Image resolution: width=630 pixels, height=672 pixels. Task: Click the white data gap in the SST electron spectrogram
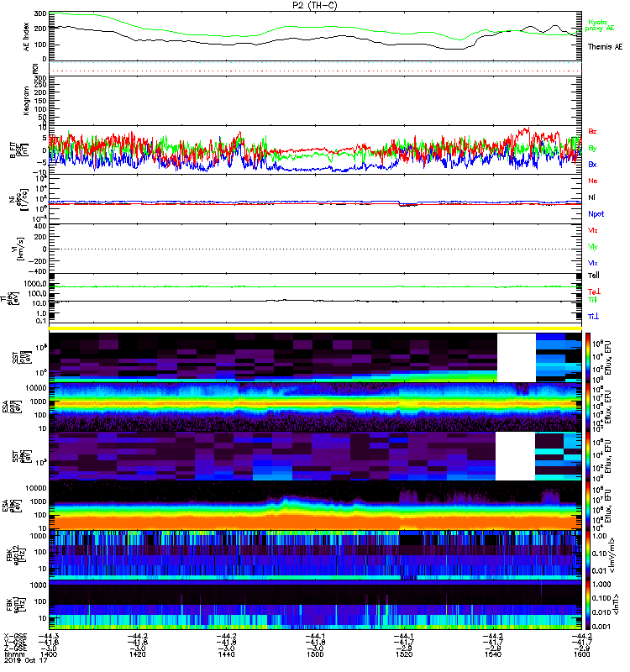pyautogui.click(x=515, y=456)
